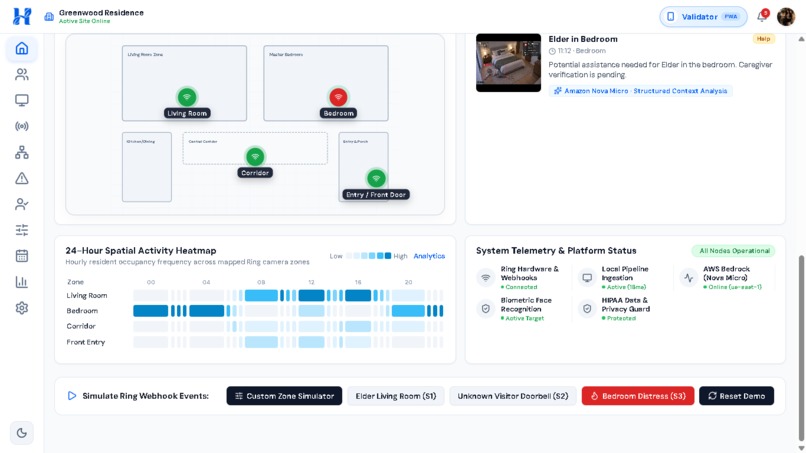Click the play icon beside Simulate Ring Webhook Events
Image resolution: width=806 pixels, height=453 pixels.
[72, 396]
